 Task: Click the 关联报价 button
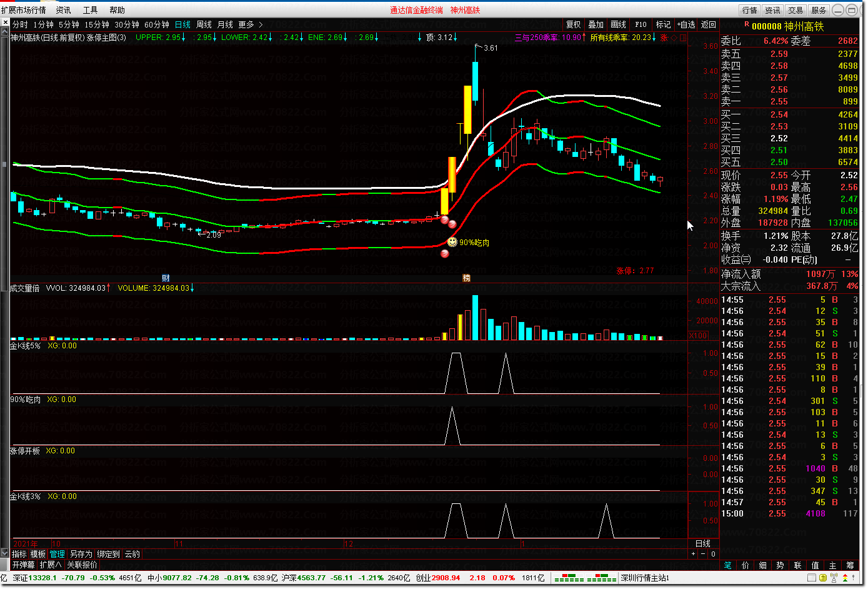[82, 565]
